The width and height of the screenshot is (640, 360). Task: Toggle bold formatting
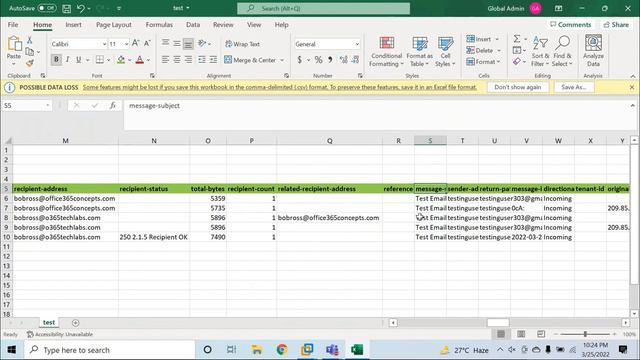point(56,60)
